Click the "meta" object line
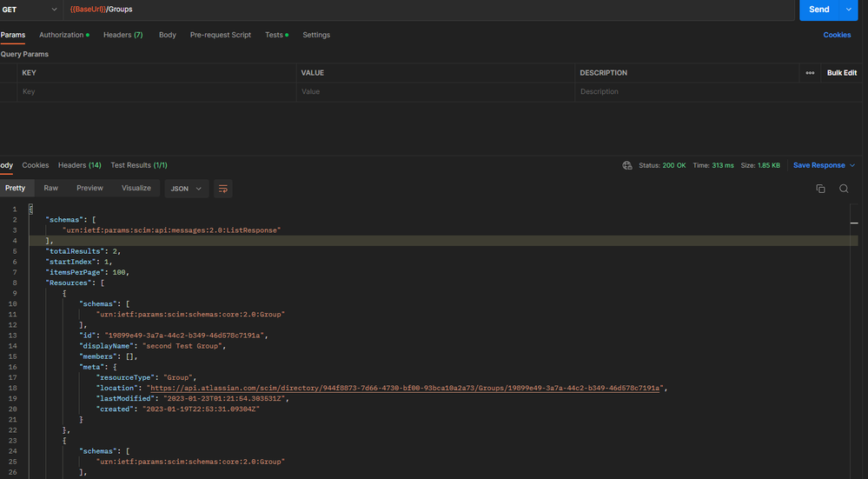 tap(97, 367)
